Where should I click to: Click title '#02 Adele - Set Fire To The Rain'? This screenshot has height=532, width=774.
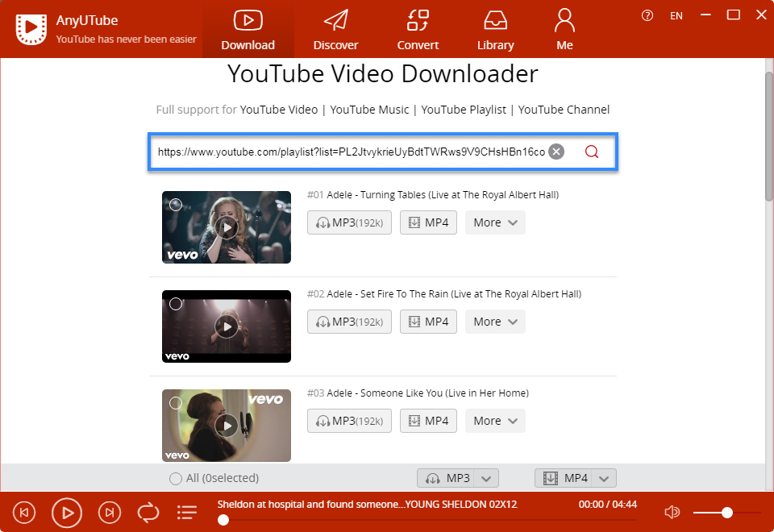[444, 294]
